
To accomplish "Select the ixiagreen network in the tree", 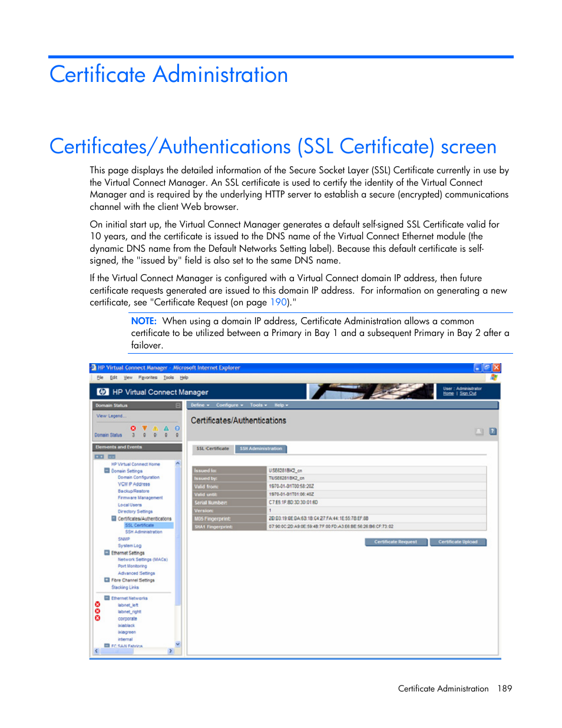I will tap(127, 632).
